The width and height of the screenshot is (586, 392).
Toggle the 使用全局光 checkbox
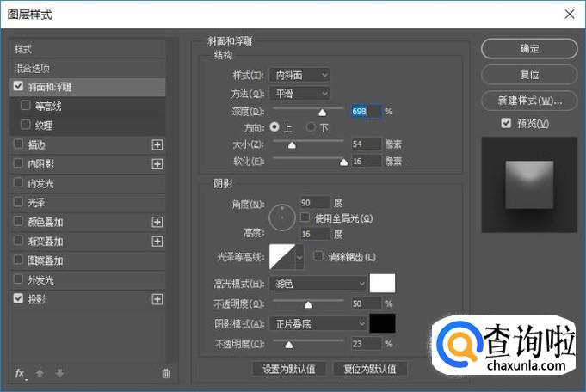pos(305,218)
